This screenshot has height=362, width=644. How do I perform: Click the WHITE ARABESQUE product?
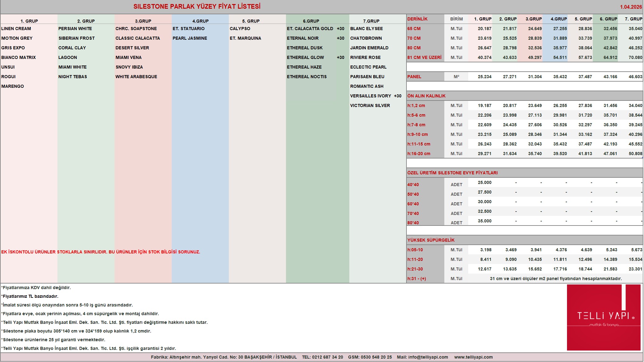pos(136,77)
